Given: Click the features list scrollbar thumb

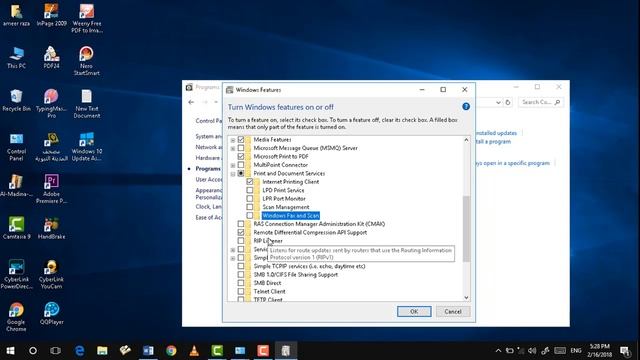Looking at the screenshot, I should coord(466,229).
